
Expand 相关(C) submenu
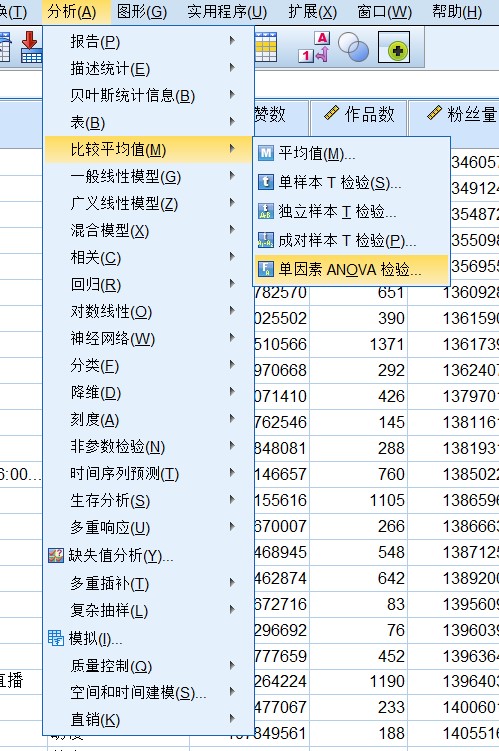coord(149,258)
